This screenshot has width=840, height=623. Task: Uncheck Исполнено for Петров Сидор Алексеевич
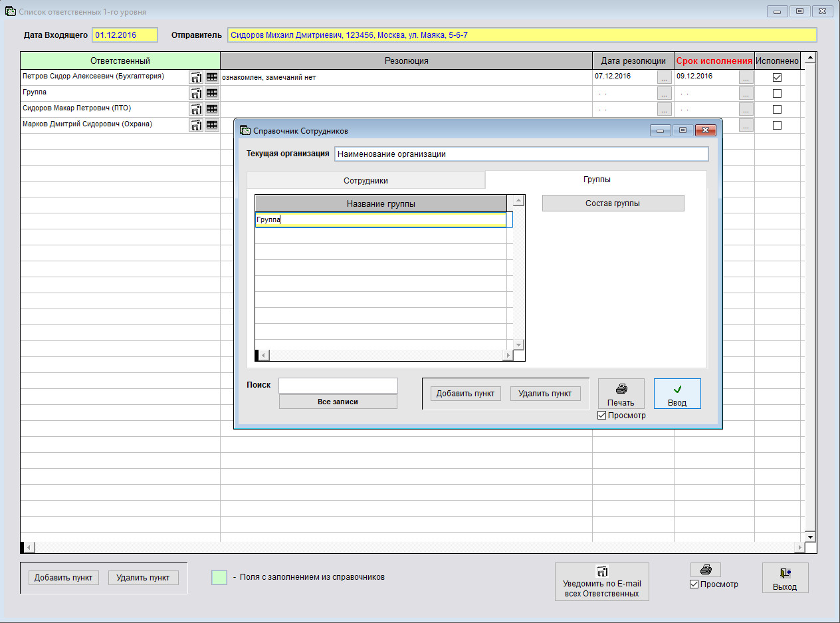[777, 77]
